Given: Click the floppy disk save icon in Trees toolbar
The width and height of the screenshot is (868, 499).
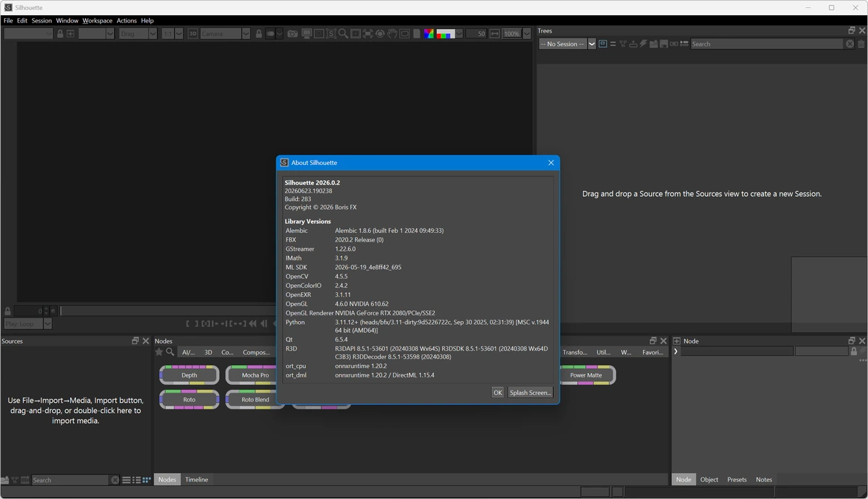Looking at the screenshot, I should (x=663, y=44).
